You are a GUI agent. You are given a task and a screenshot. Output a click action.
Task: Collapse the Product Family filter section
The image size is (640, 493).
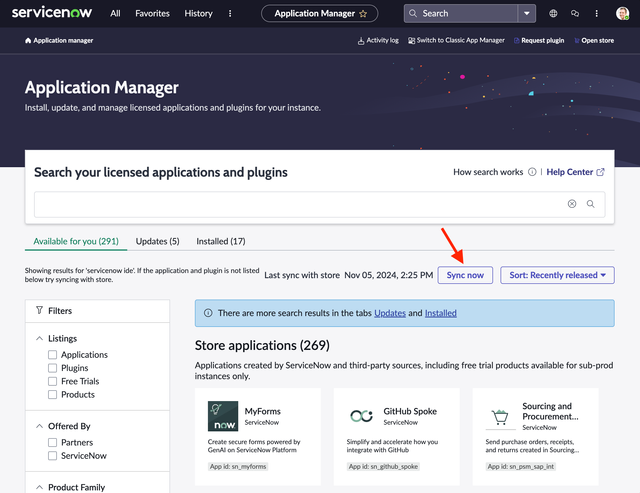tap(39, 487)
